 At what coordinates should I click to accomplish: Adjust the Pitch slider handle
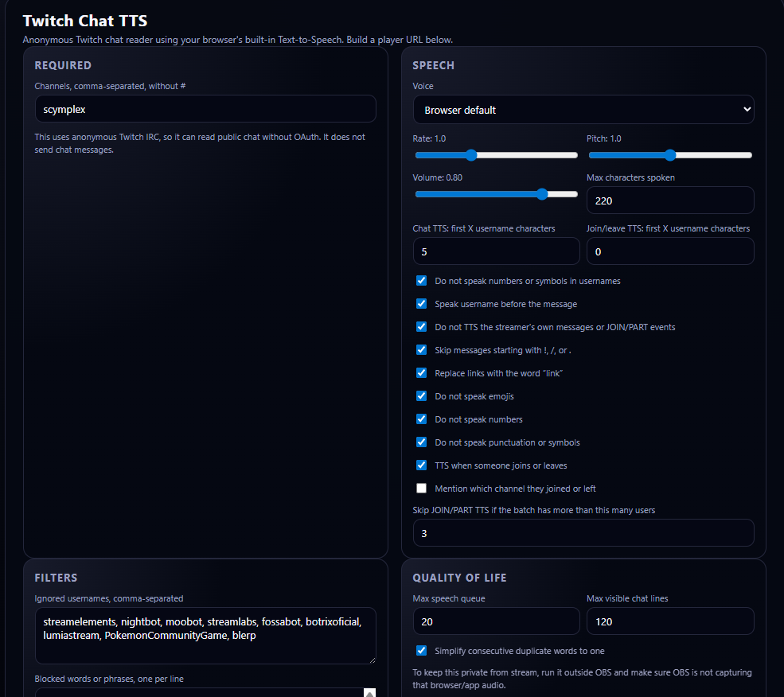(x=670, y=155)
